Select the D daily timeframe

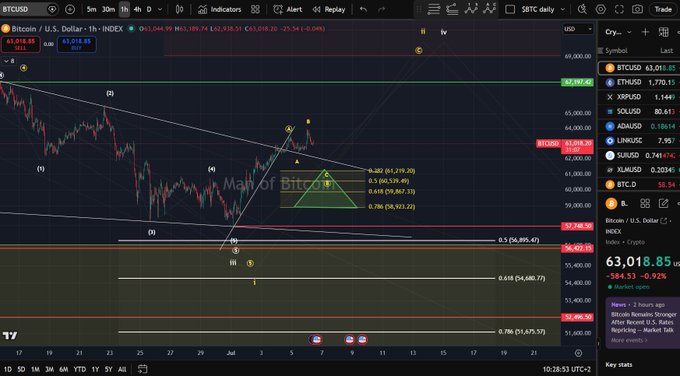click(149, 9)
